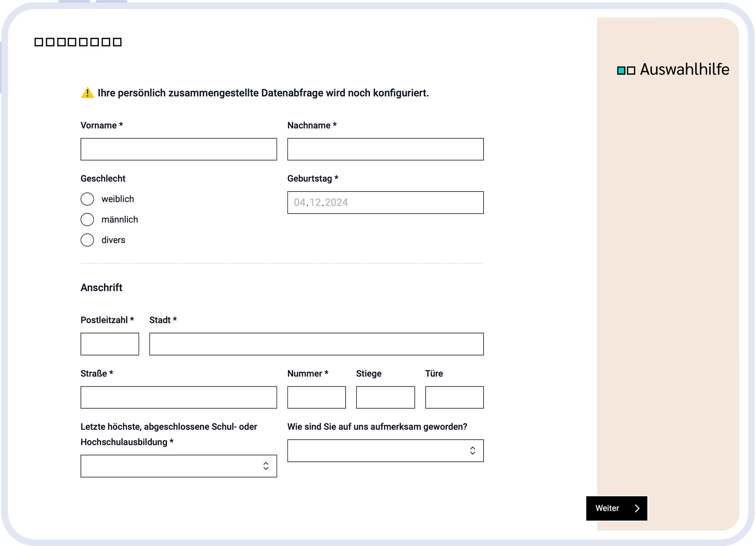Click the second step indicator square

pos(51,41)
